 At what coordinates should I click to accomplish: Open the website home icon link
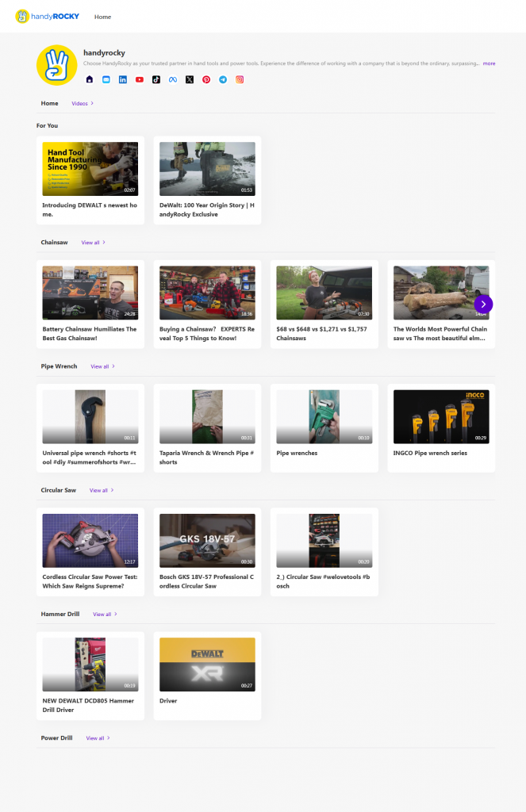click(90, 79)
